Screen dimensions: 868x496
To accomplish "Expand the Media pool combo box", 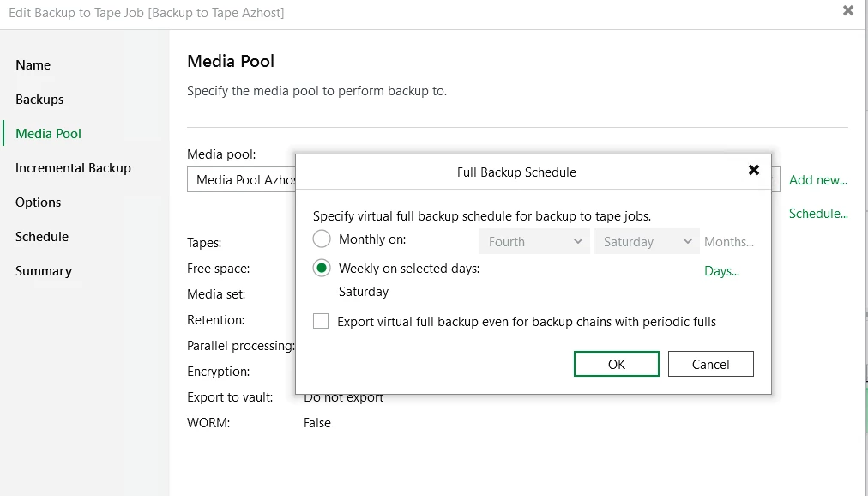I will (x=242, y=180).
